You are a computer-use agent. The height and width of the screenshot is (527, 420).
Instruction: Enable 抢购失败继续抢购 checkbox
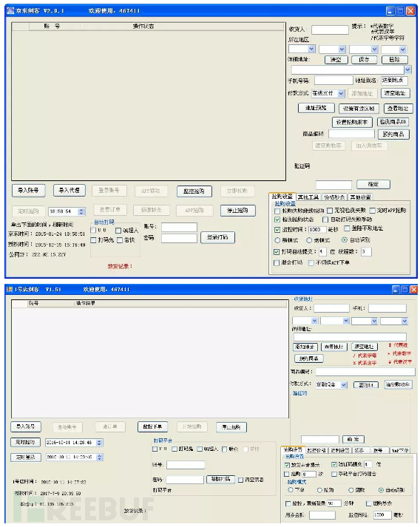point(277,211)
